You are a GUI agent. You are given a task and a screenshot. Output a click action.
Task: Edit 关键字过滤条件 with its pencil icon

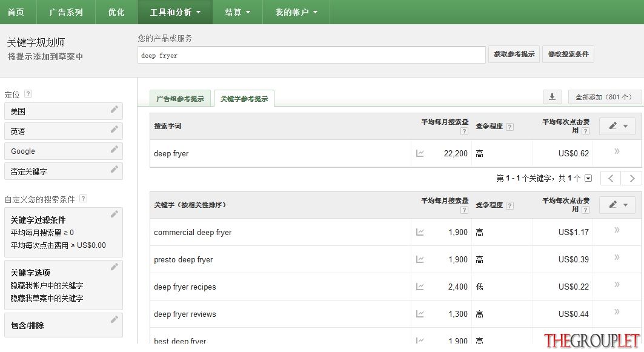[114, 214]
